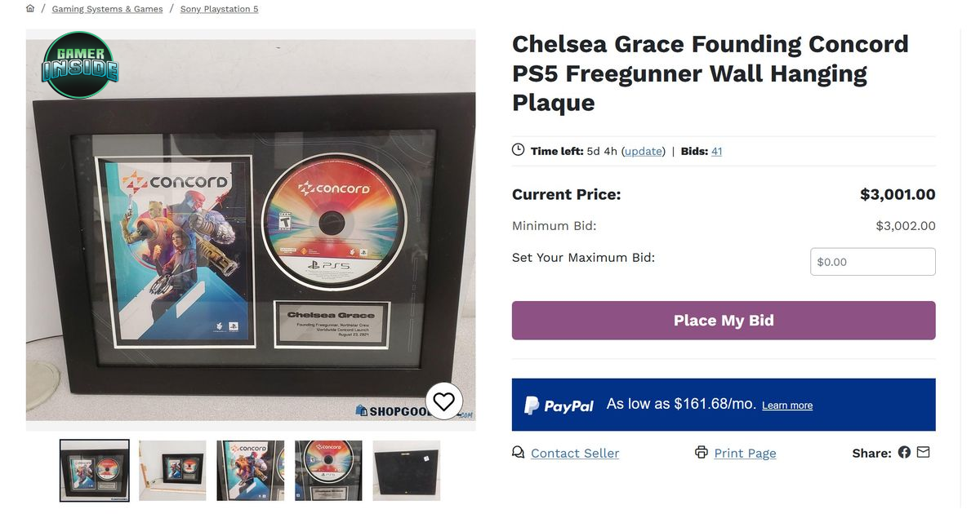Click the printer icon beside Print Page
980x514 pixels.
click(x=701, y=453)
